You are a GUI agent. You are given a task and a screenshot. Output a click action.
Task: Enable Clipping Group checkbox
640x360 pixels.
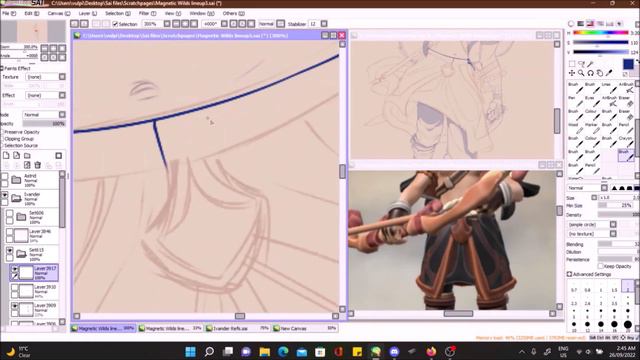(x=2, y=139)
